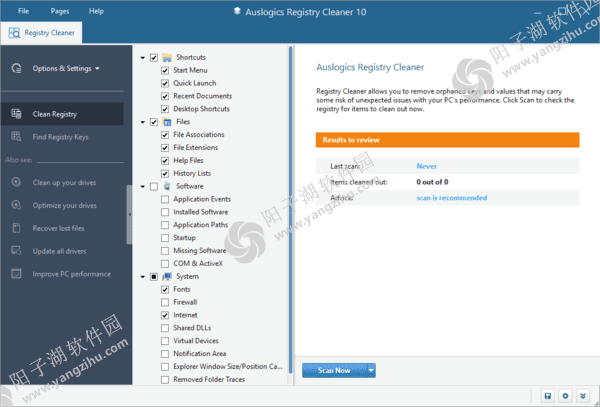Uncheck the Fonts checkbox
600x407 pixels.
pyautogui.click(x=165, y=289)
